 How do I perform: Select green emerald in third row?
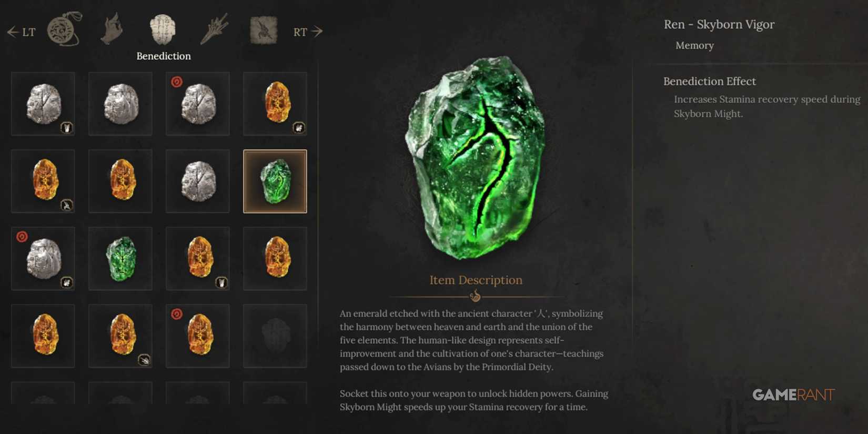click(120, 259)
